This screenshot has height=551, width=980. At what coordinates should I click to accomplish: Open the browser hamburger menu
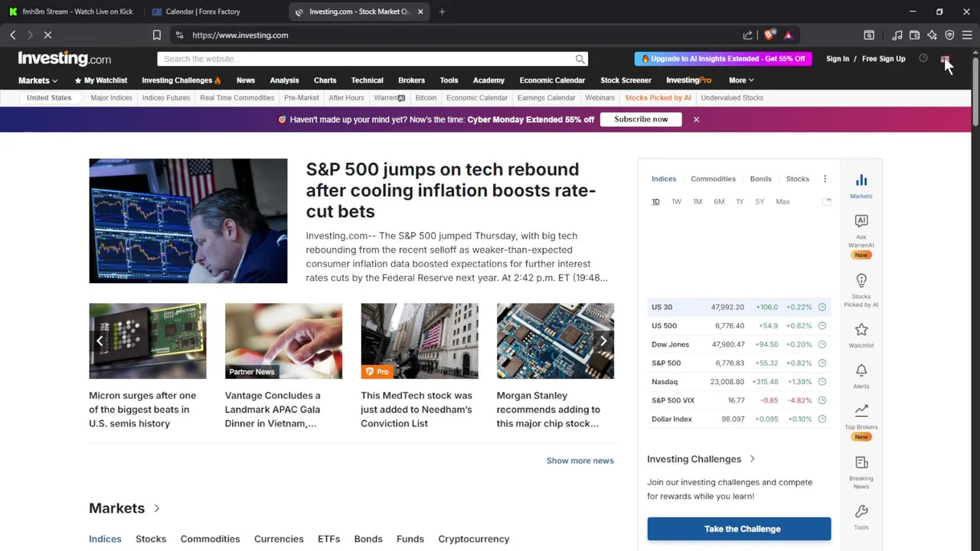tap(967, 35)
